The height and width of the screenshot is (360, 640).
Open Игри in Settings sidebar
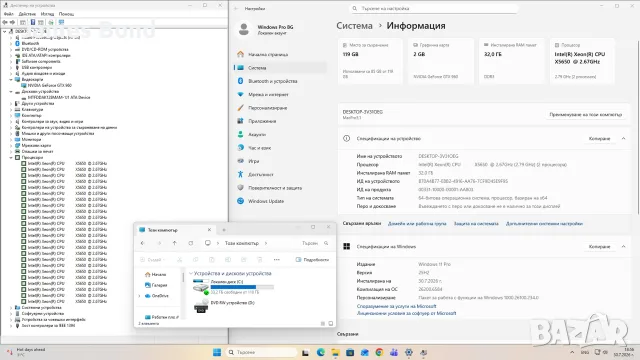pyautogui.click(x=253, y=161)
